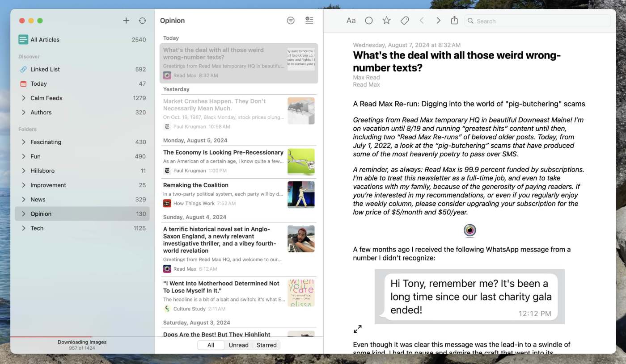Image resolution: width=626 pixels, height=364 pixels.
Task: Click the Today calendar icon
Action: pos(23,84)
